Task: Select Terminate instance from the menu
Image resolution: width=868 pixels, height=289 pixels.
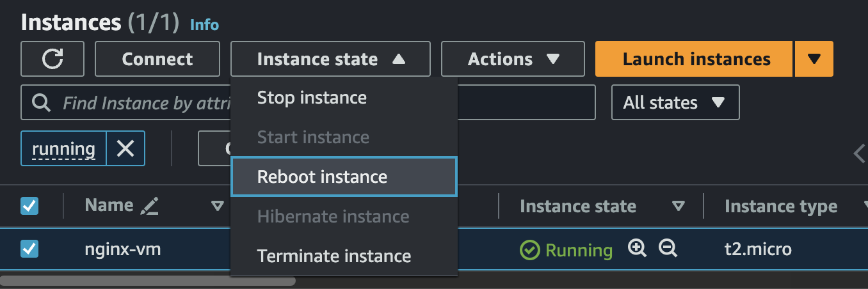Action: coord(334,256)
